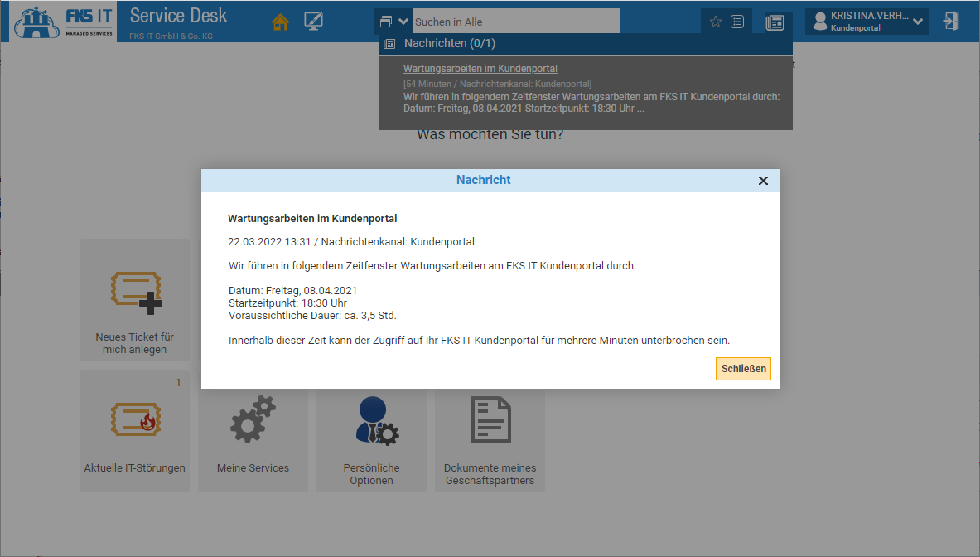Click the 'Suchen in Alle' search field

point(515,22)
